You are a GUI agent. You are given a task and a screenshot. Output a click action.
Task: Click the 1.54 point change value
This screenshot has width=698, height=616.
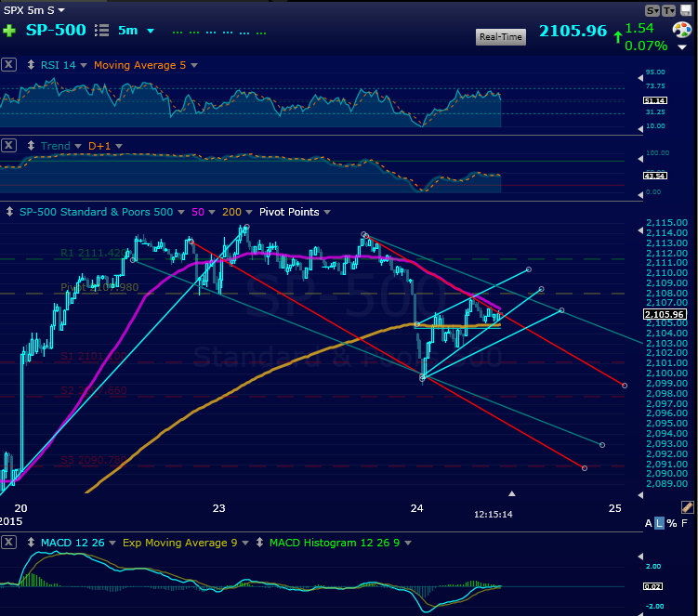639,29
